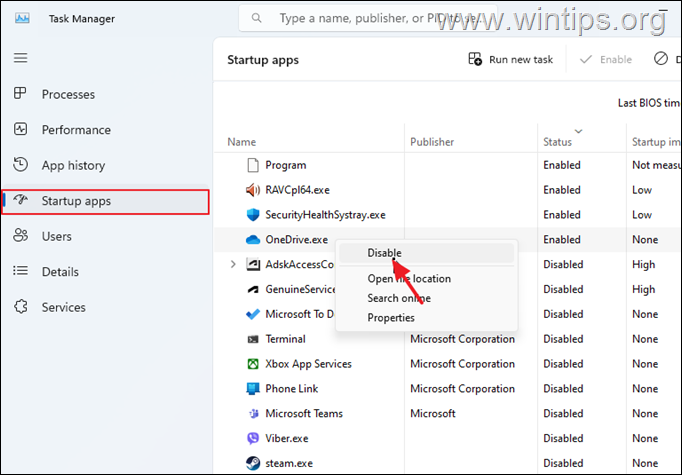Click the OneDrive cloud icon

pyautogui.click(x=253, y=240)
